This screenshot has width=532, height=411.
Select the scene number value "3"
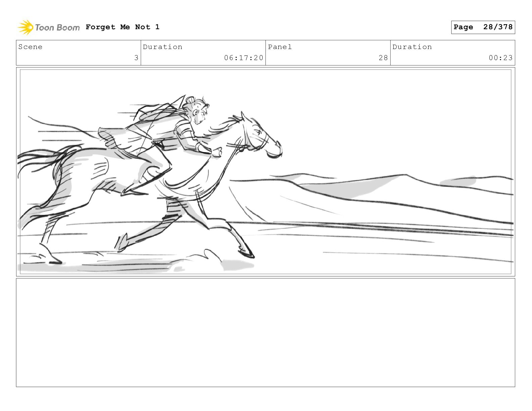pyautogui.click(x=136, y=58)
